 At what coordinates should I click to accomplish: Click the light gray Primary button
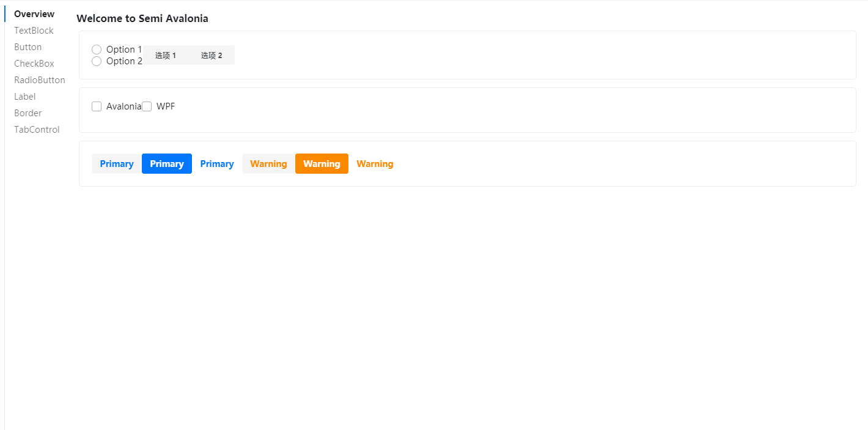[117, 164]
